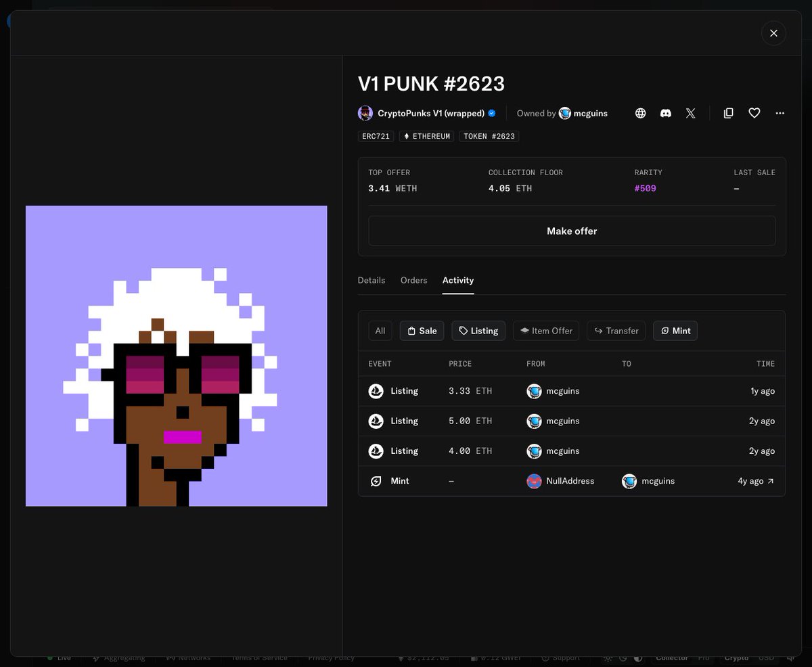Click the mcguins avatar in 3.33 ETH row
812x667 pixels.
pos(534,391)
